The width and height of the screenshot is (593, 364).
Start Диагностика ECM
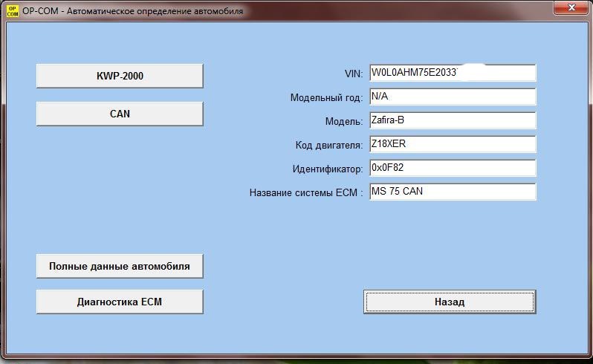[x=120, y=302]
